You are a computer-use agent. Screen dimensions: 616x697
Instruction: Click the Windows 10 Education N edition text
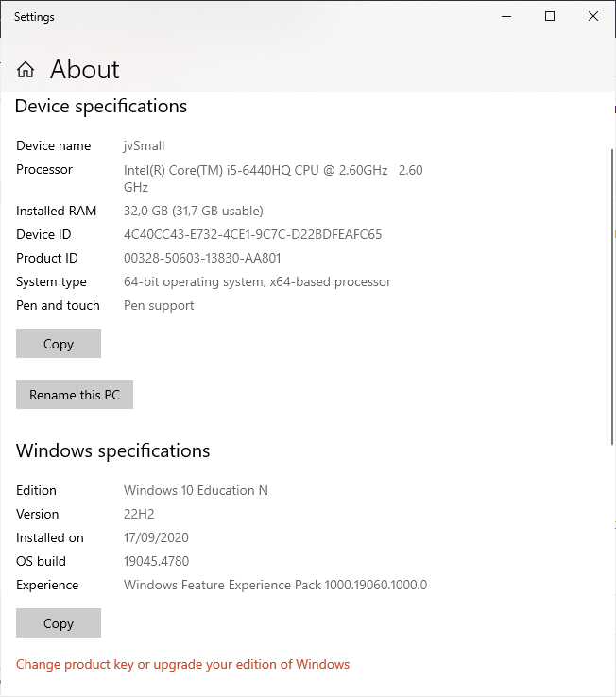click(x=196, y=490)
